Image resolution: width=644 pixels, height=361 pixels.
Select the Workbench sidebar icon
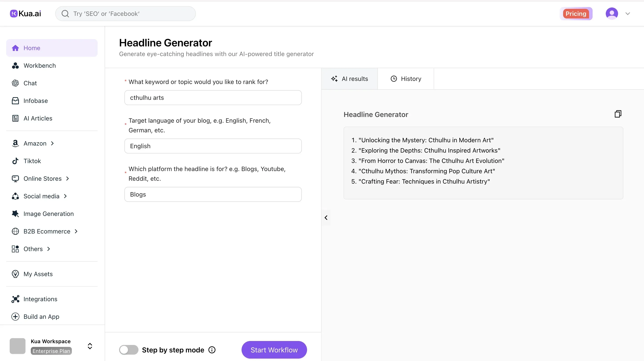click(15, 66)
